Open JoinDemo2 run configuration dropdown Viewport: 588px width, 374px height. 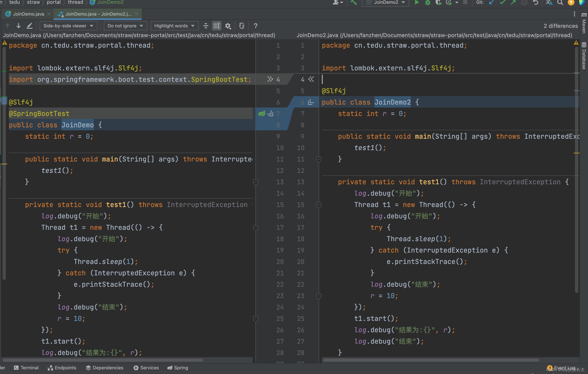pyautogui.click(x=386, y=3)
